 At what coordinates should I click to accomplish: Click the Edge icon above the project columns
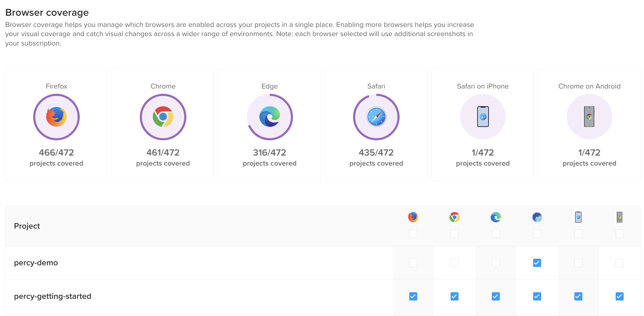496,217
